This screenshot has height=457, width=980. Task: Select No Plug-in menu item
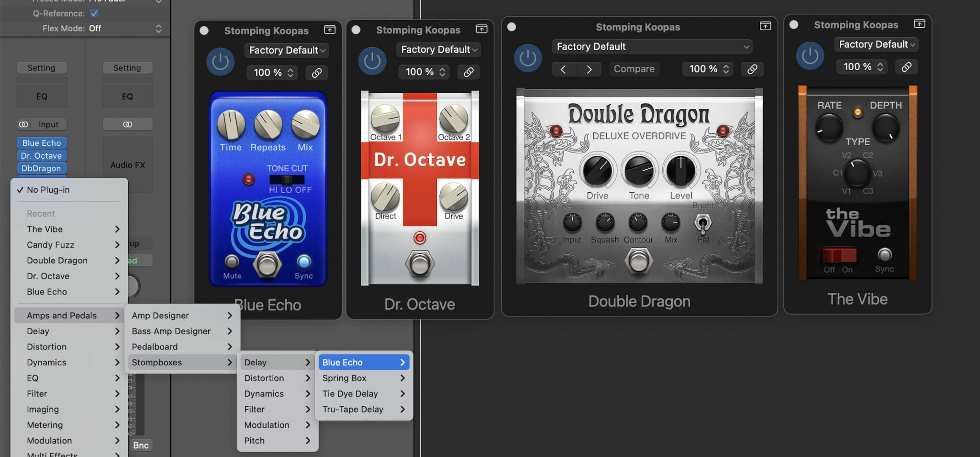69,190
